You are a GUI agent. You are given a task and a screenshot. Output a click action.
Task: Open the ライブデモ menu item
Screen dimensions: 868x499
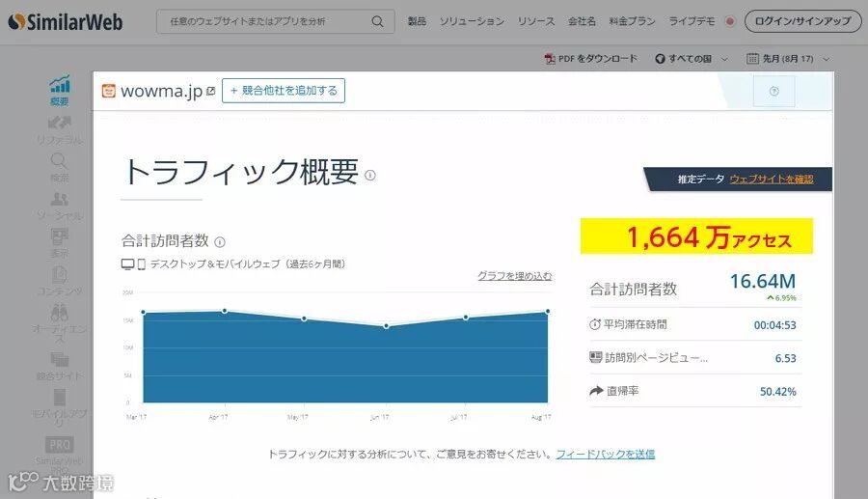click(692, 21)
